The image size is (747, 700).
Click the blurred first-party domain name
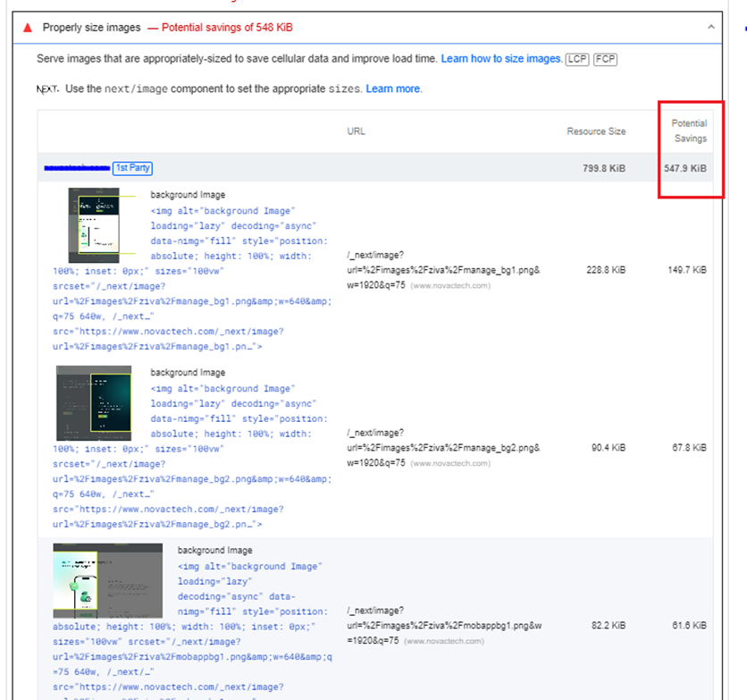click(x=77, y=168)
